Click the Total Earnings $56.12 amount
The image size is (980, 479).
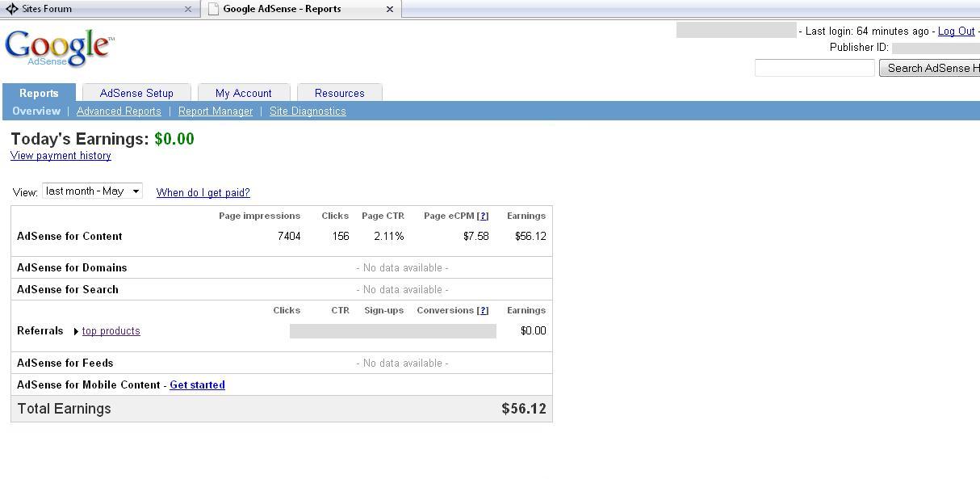pyautogui.click(x=524, y=409)
